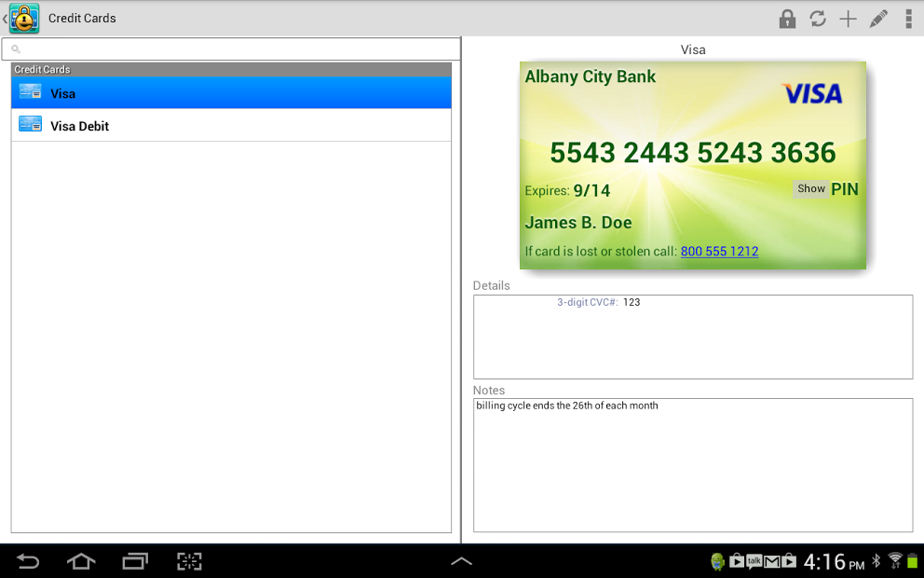Viewport: 924px width, 578px height.
Task: Open the overflow menu
Action: tap(910, 18)
